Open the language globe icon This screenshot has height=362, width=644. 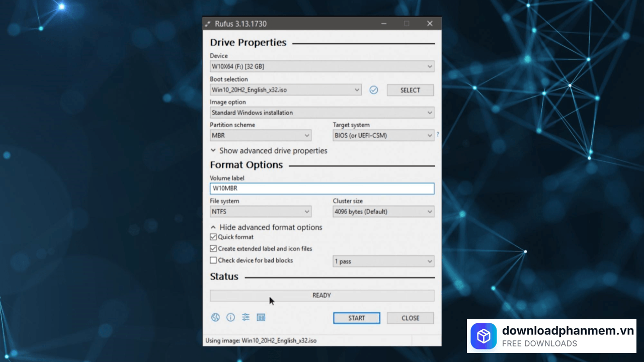tap(215, 317)
